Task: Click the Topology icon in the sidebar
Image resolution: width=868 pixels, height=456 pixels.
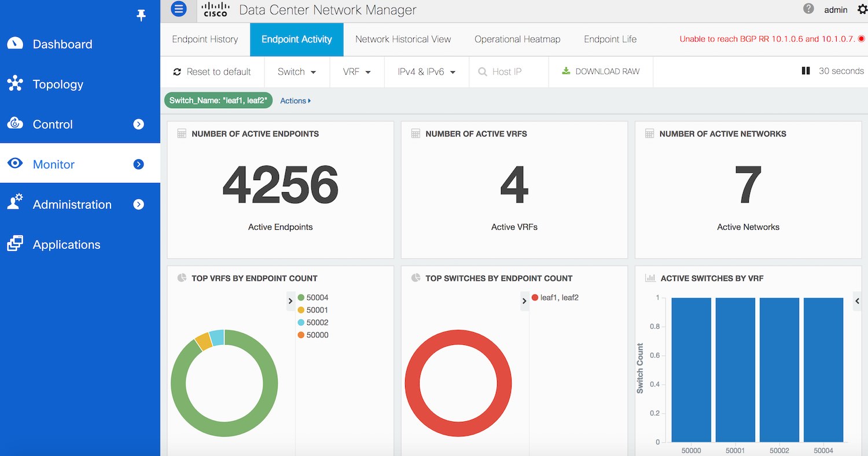Action: [x=15, y=84]
